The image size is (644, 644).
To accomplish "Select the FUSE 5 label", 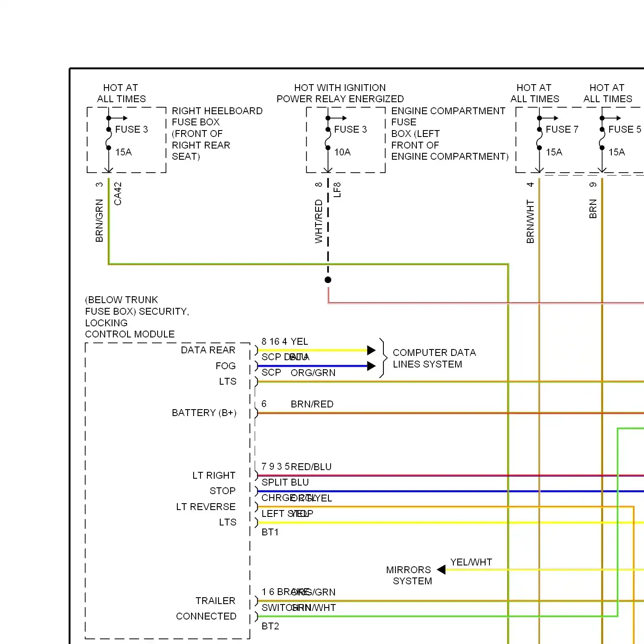I will 625,129.
